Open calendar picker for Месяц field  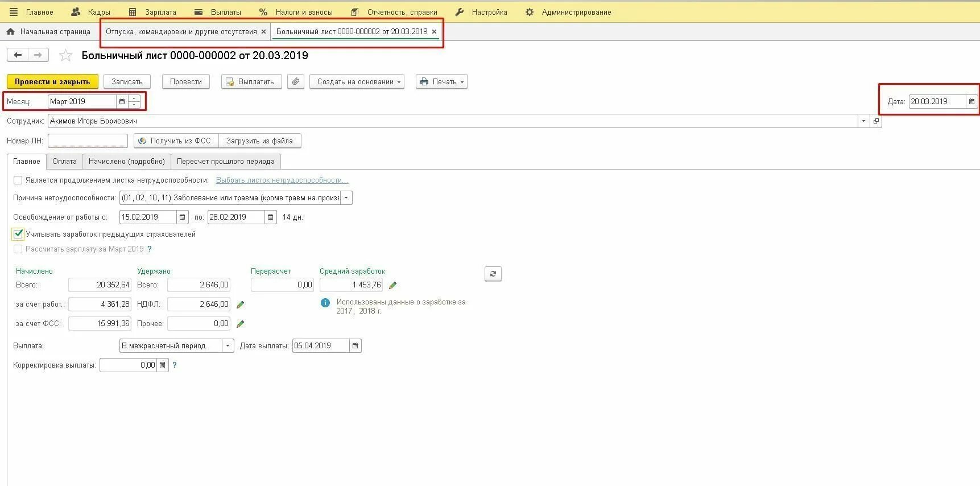tap(122, 102)
